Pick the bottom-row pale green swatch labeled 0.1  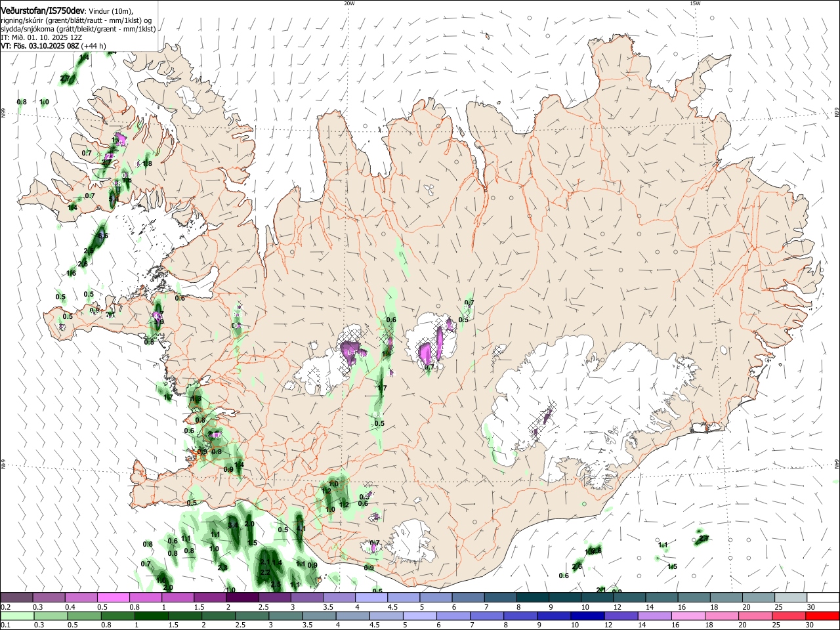(x=16, y=616)
